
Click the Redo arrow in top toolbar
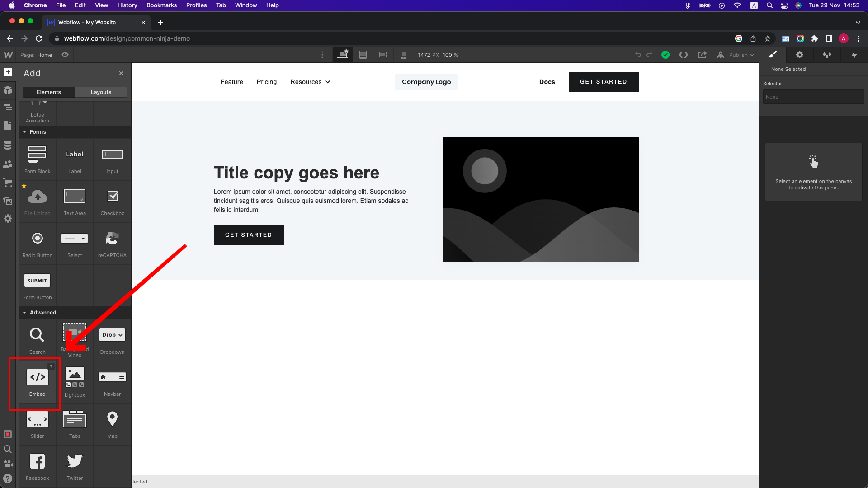650,55
